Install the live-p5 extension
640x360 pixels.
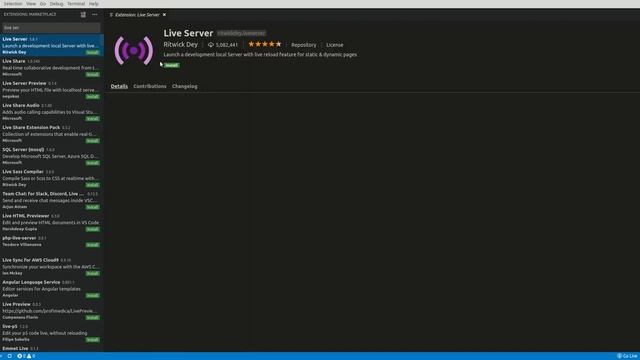click(93, 339)
